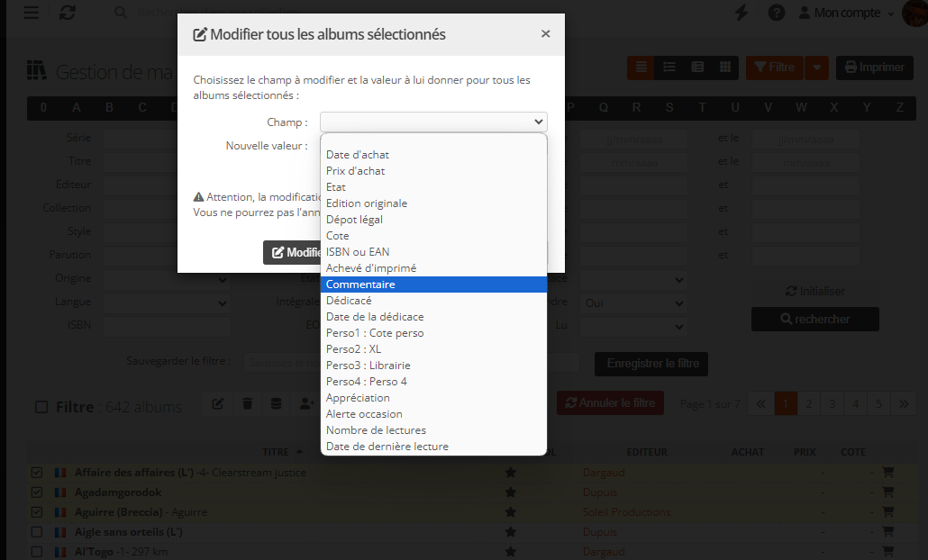Close the Modifier tous les albums dialog
The width and height of the screenshot is (928, 560).
coord(545,34)
